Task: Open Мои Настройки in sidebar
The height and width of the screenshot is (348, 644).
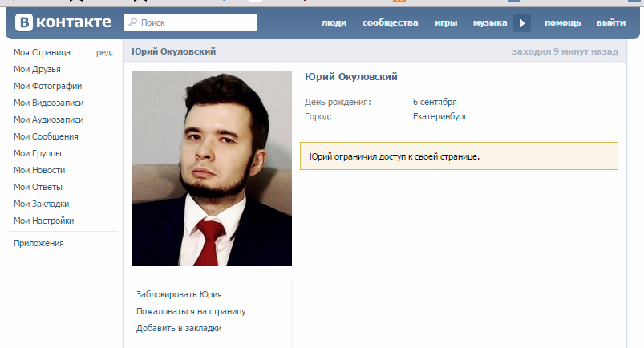Action: pyautogui.click(x=43, y=221)
